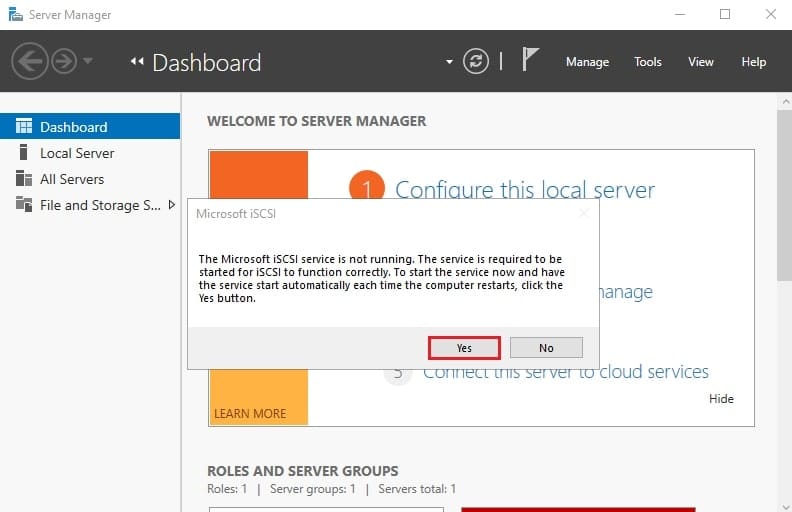Viewport: 792px width, 512px height.
Task: Close the Microsoft iSCSI dialog with X
Action: tap(584, 213)
